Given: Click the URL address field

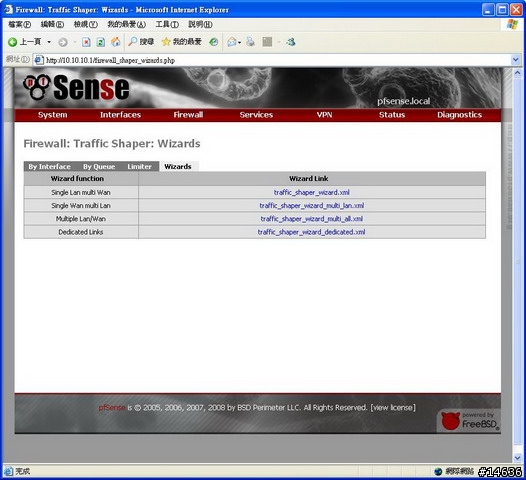Looking at the screenshot, I should (277, 60).
